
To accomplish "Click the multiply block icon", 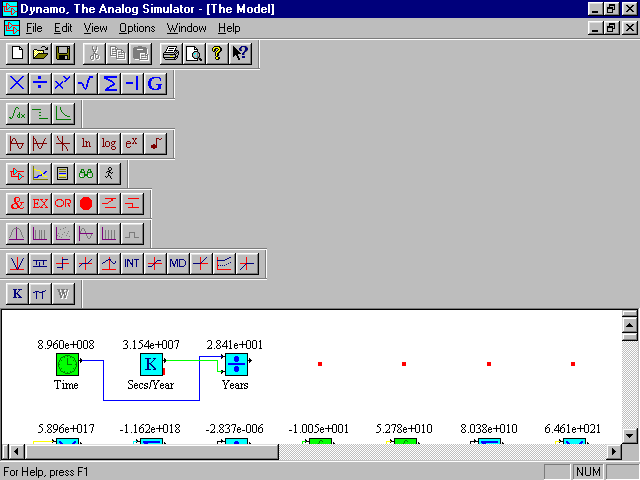I will (17, 83).
